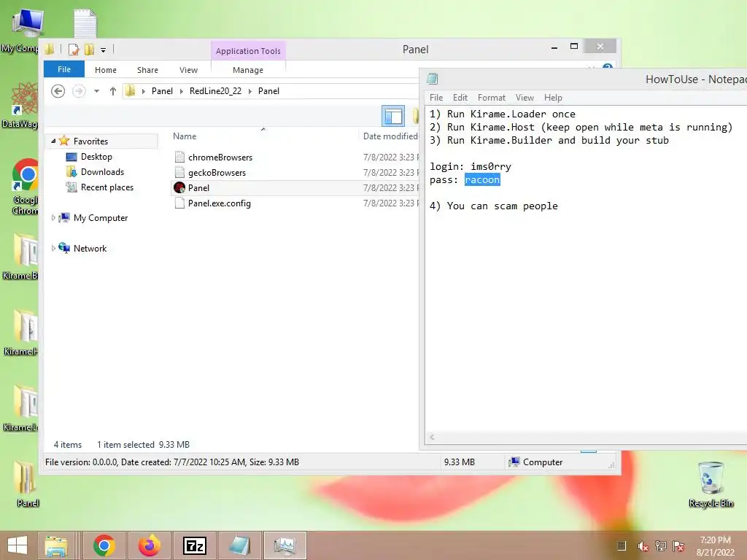Open the Manage tab under Application Tools
This screenshot has width=747, height=560.
pos(248,70)
